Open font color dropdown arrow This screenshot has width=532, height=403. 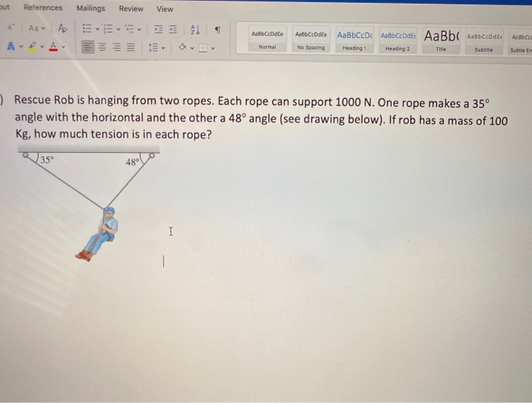click(x=63, y=47)
